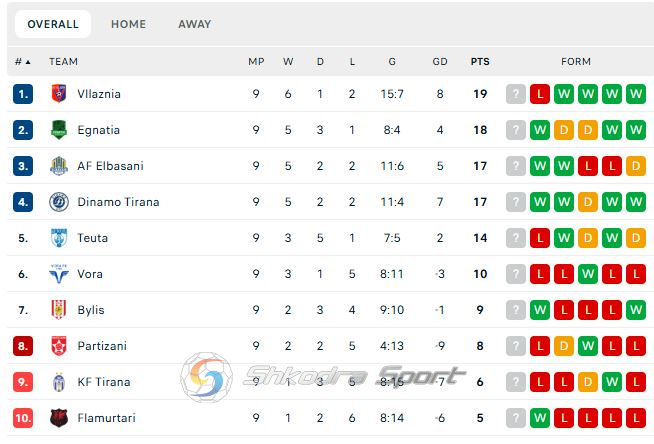Screen dimensions: 654x444
Task: Click the Partizani club logo
Action: [x=58, y=346]
